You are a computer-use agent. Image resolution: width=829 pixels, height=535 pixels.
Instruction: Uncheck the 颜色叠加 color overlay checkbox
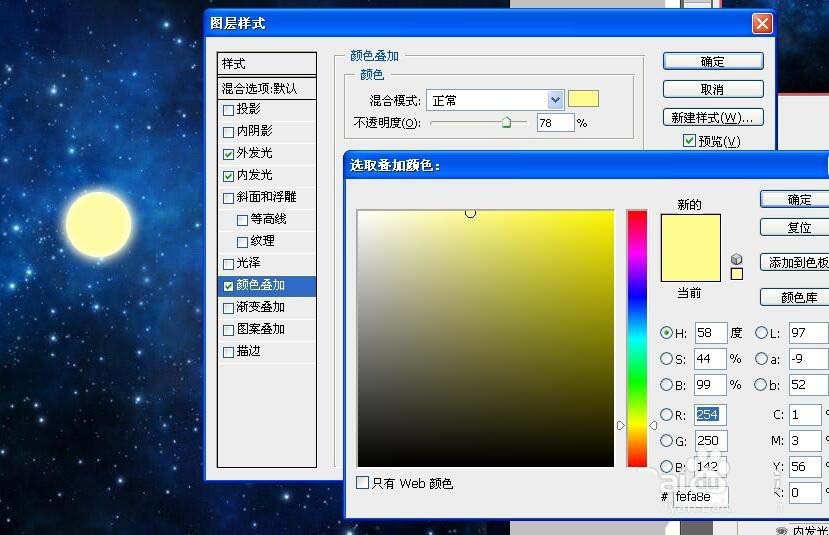tap(228, 286)
